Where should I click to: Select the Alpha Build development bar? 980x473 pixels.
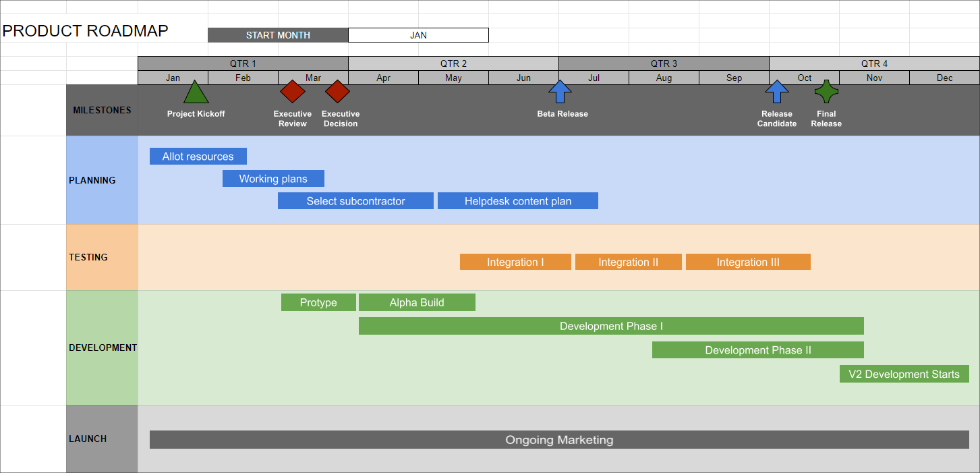tap(417, 302)
